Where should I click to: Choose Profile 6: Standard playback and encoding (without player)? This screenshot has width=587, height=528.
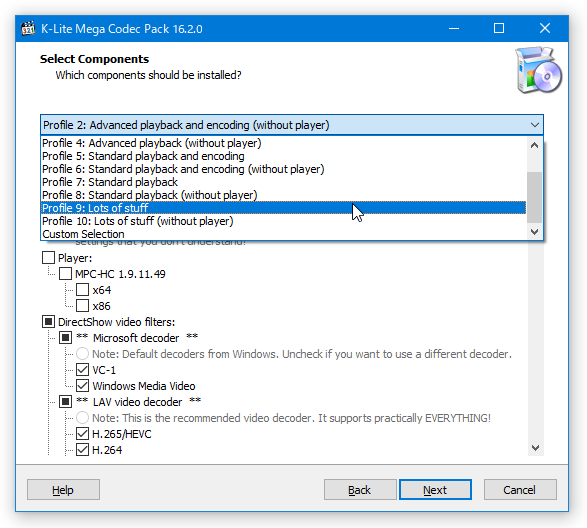click(283, 169)
